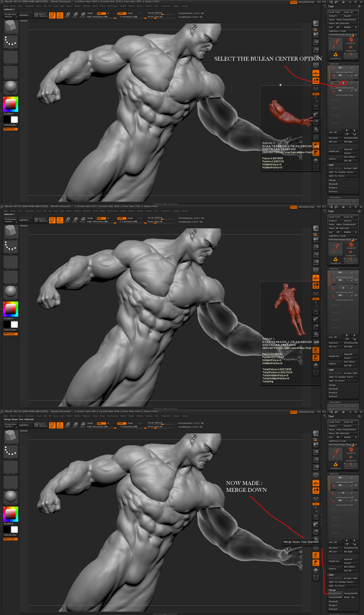The width and height of the screenshot is (364, 615).
Task: Collapse the expanded Merge section, bottom screenshot
Action: pos(332,590)
